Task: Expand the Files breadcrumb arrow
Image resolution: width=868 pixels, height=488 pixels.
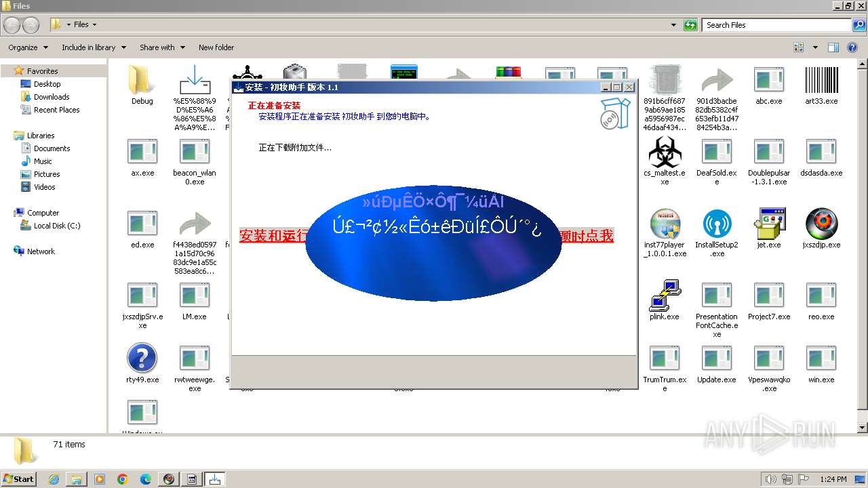Action: click(x=94, y=24)
